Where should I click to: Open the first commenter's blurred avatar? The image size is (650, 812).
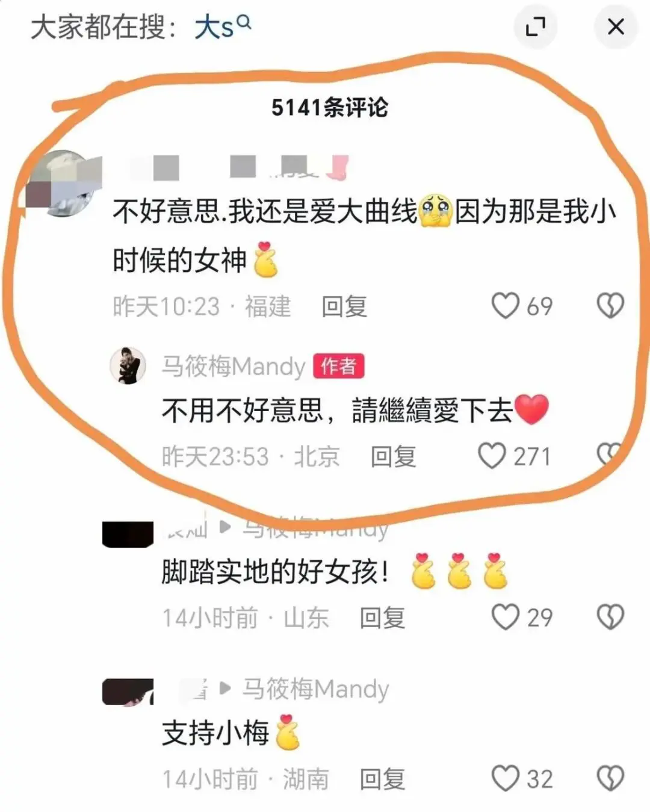(63, 184)
